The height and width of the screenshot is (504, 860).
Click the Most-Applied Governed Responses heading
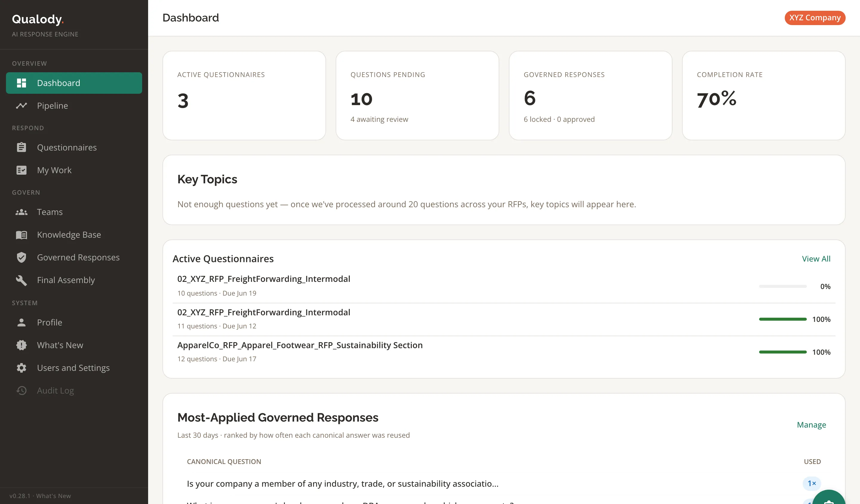click(278, 418)
